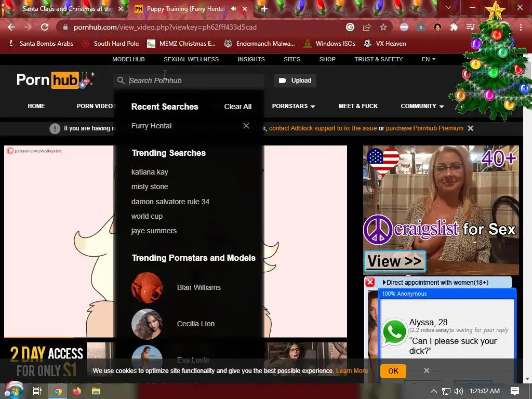
Task: Expand the EN language dropdown
Action: 428,59
